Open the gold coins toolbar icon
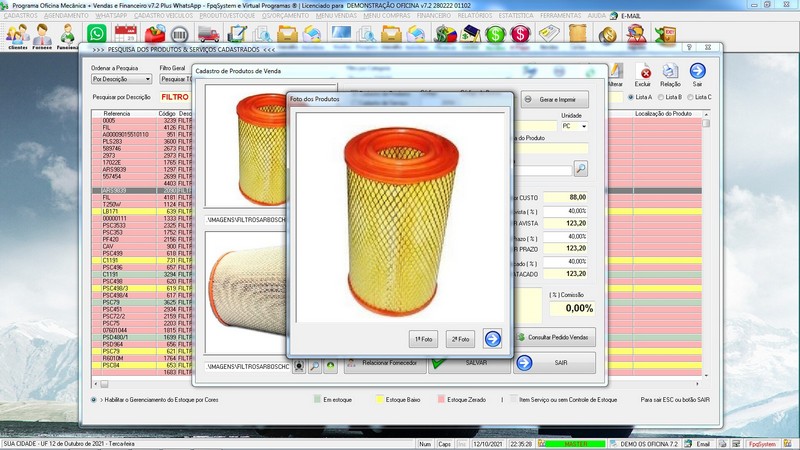 click(607, 35)
